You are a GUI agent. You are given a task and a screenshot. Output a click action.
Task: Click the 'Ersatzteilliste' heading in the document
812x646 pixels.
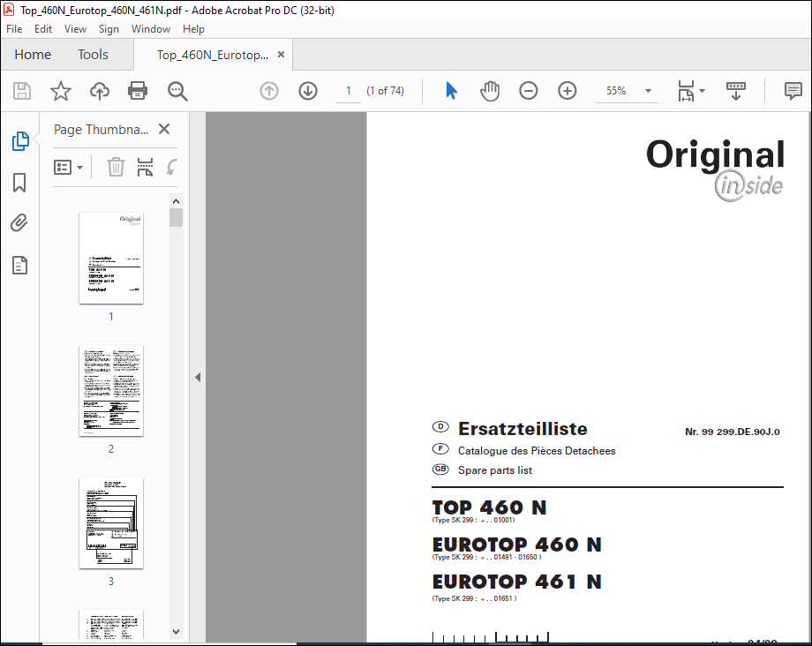523,429
